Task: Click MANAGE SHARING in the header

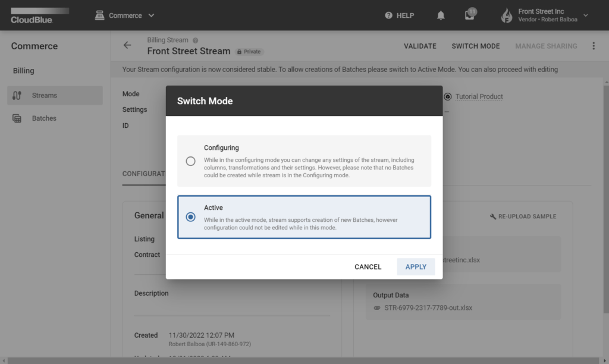Action: coord(546,46)
